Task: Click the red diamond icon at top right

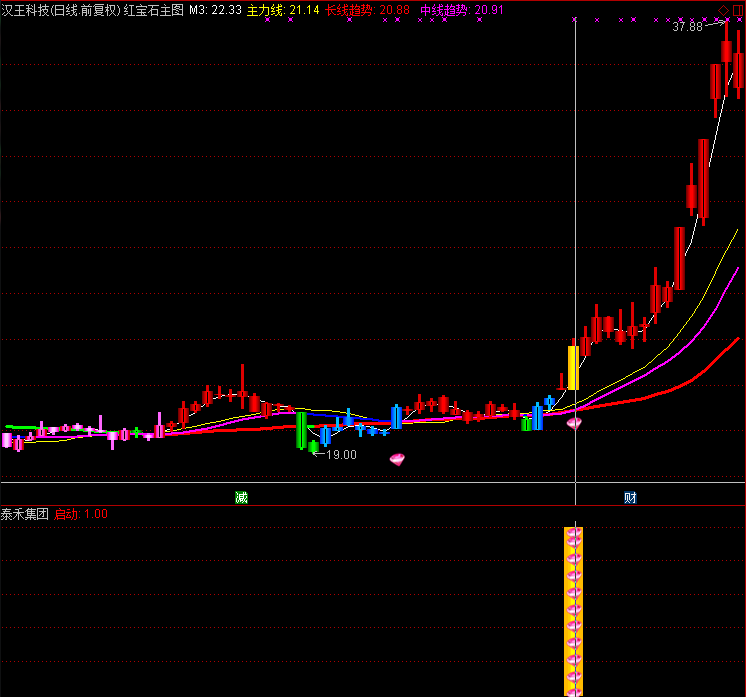Action: 724,9
